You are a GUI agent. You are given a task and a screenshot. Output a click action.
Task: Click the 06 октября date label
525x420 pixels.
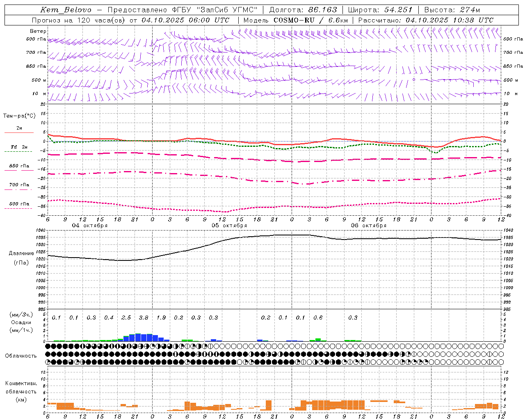pos(369,226)
